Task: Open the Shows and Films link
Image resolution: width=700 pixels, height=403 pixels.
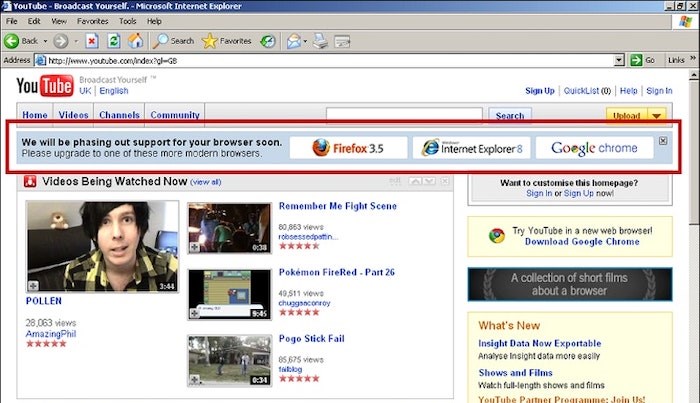Action: [x=515, y=373]
